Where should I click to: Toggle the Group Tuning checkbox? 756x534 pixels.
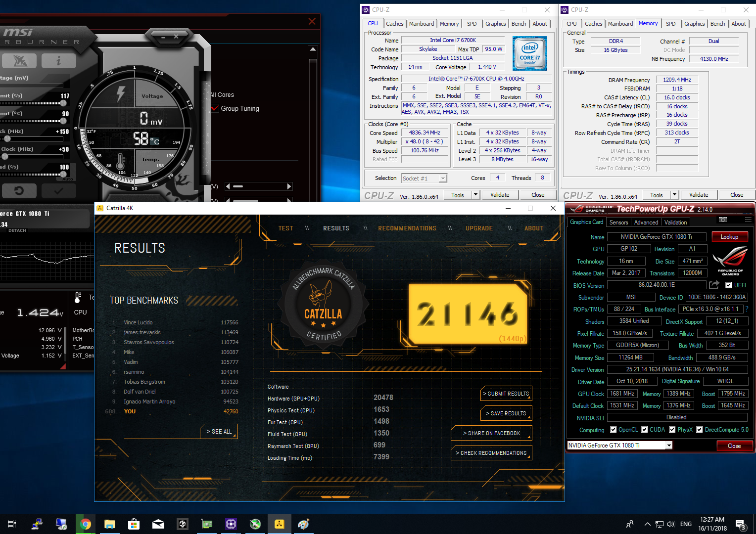pos(215,108)
